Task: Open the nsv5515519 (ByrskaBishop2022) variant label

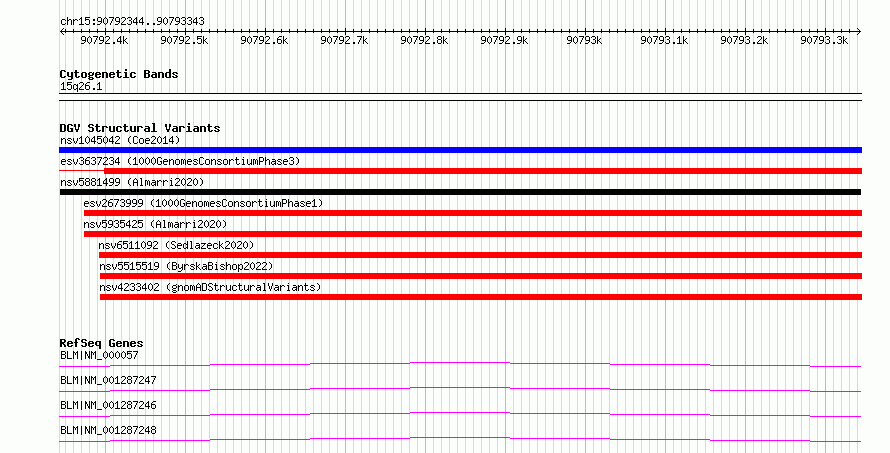Action: coord(186,266)
